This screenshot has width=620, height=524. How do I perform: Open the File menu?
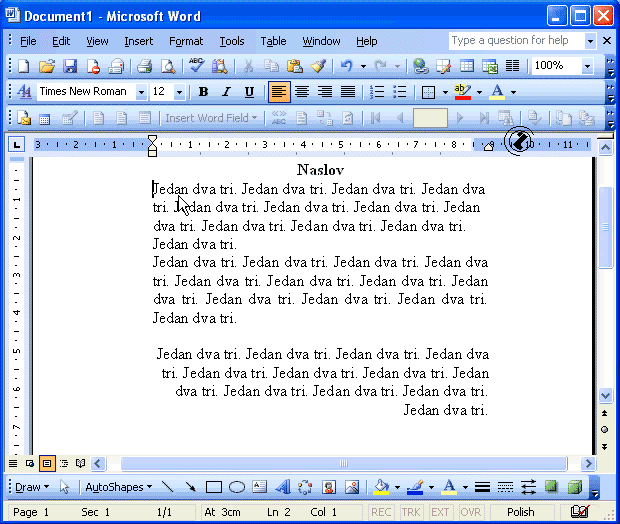28,41
